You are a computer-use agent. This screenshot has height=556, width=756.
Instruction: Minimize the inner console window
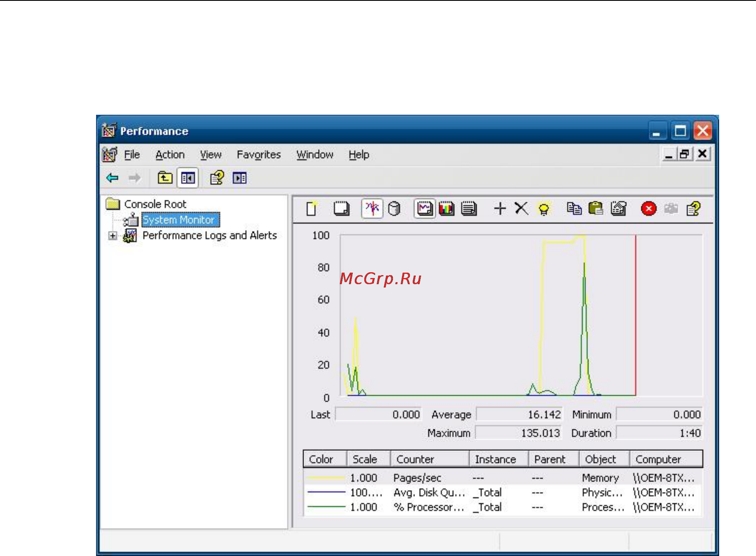(x=669, y=154)
